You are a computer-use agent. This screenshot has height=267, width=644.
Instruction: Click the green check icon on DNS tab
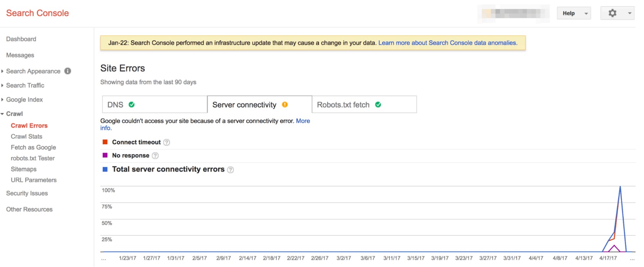(x=131, y=105)
